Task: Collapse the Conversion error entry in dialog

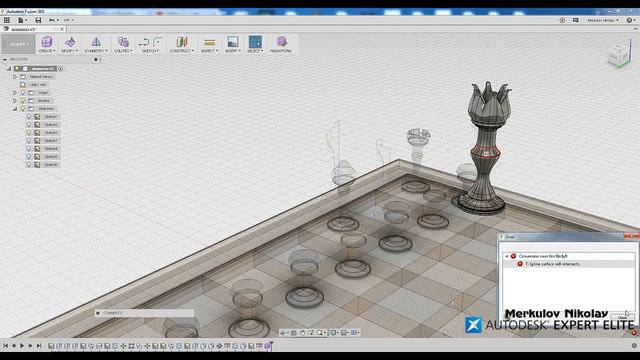Action: [507, 256]
